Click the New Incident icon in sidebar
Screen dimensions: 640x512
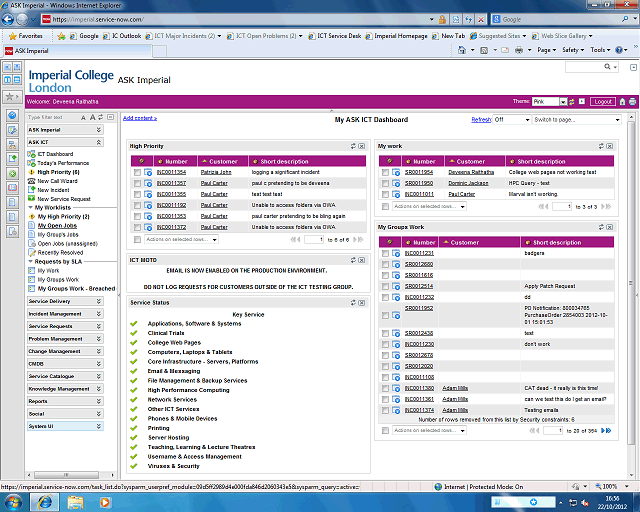pyautogui.click(x=32, y=189)
